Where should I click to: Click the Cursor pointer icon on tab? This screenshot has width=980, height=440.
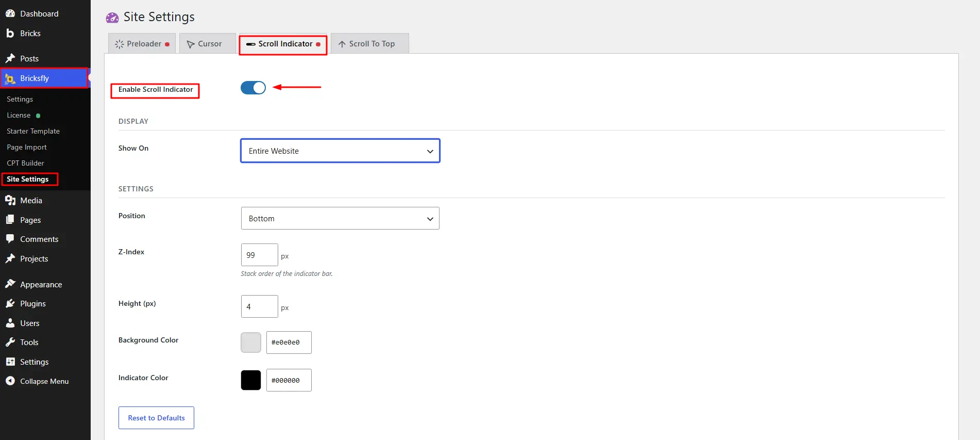(x=191, y=44)
